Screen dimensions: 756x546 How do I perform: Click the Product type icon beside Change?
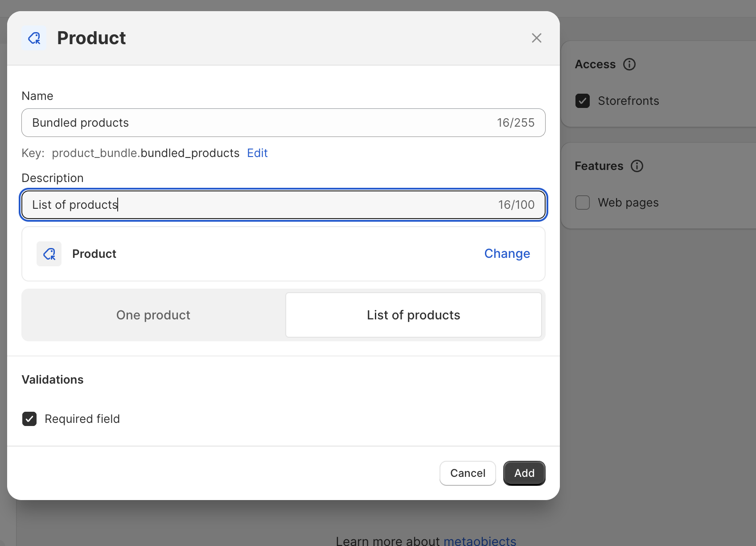click(49, 254)
